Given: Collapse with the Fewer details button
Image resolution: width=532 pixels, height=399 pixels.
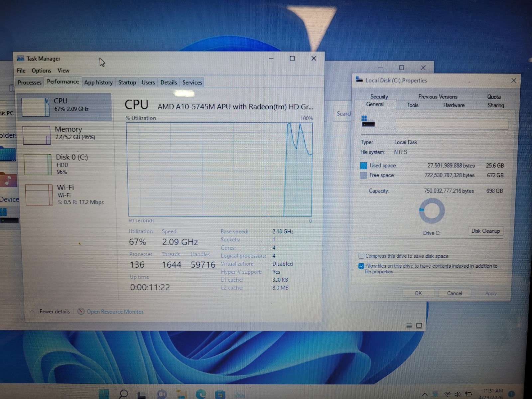Looking at the screenshot, I should [x=51, y=312].
